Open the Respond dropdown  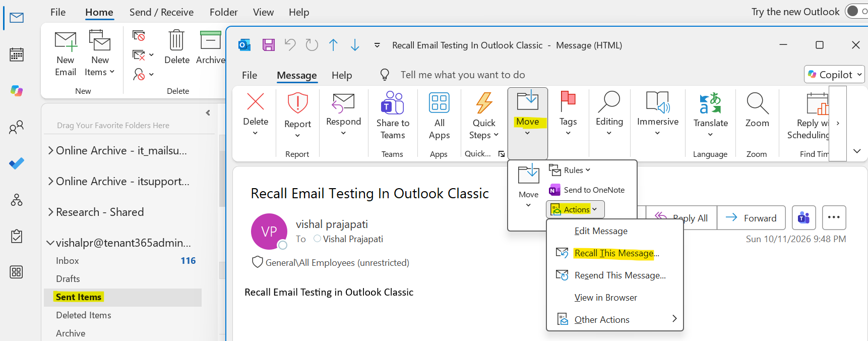tap(343, 133)
